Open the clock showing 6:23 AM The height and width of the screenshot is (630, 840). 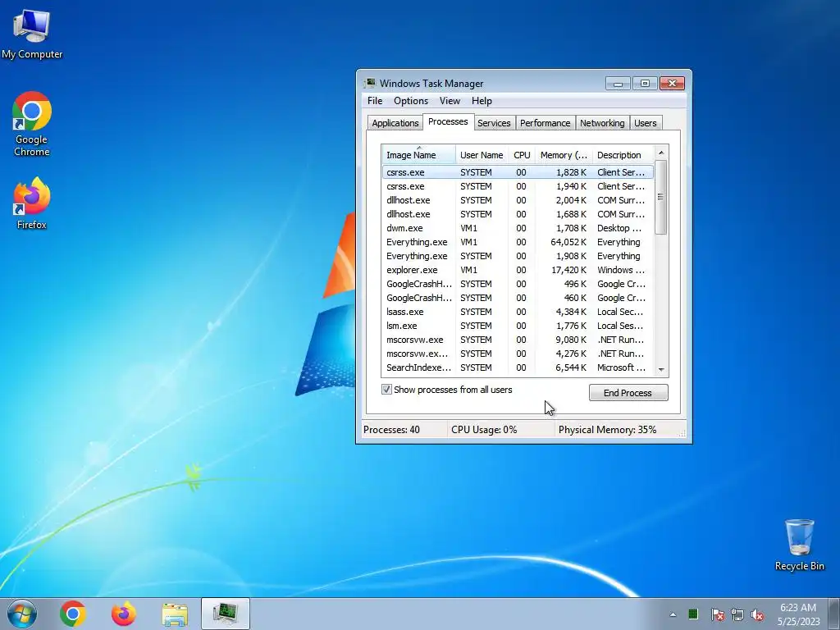click(x=798, y=614)
